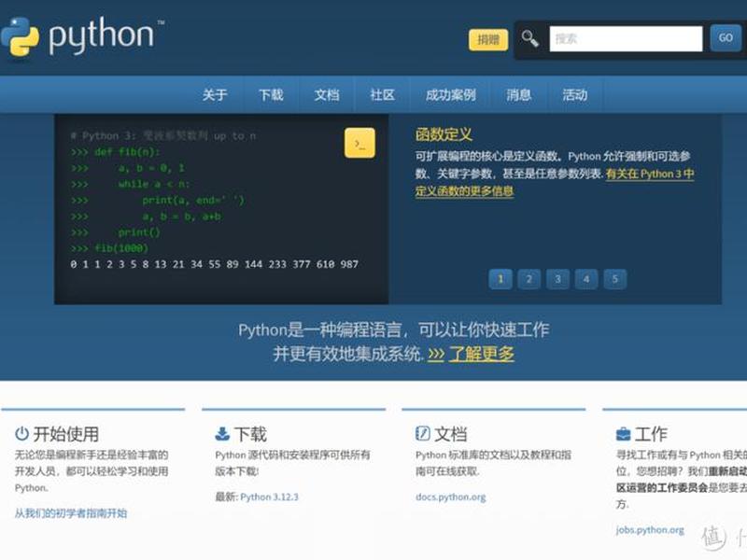Switch to slide 4 of the carousel

tap(586, 279)
